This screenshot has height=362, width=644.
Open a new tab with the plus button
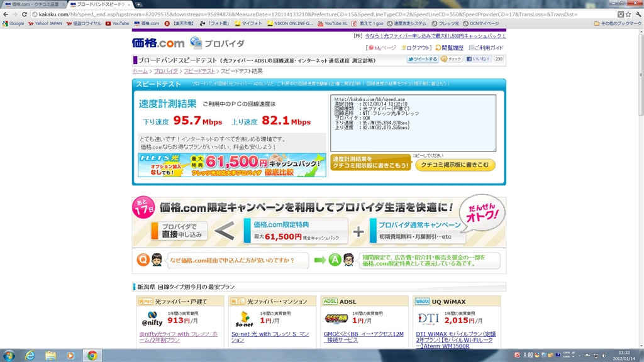[139, 4]
